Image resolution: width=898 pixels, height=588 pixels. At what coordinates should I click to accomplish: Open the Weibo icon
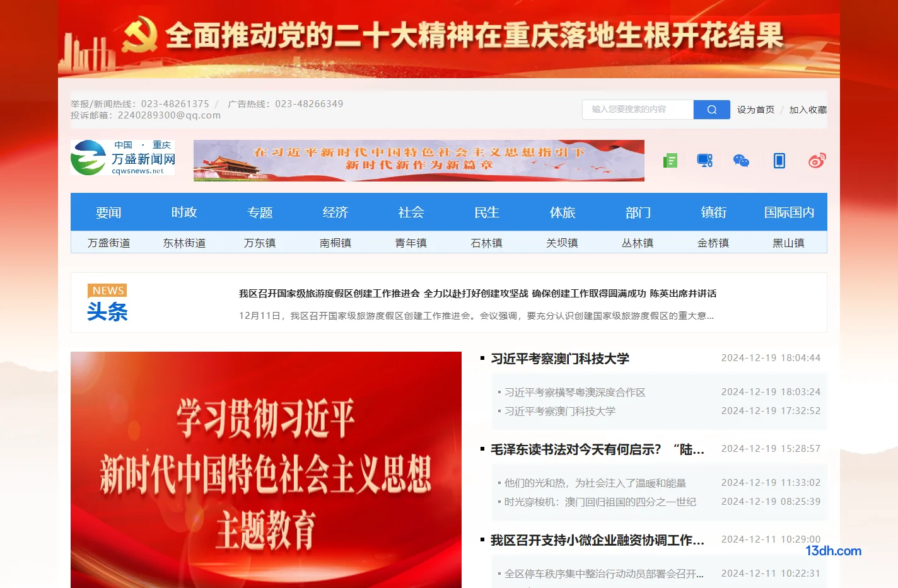pyautogui.click(x=817, y=161)
